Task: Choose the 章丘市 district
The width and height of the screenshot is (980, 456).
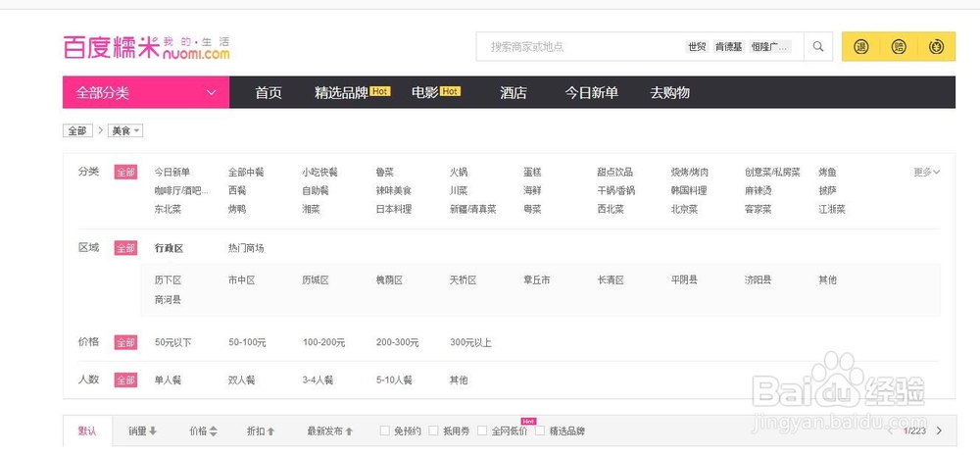Action: (537, 280)
